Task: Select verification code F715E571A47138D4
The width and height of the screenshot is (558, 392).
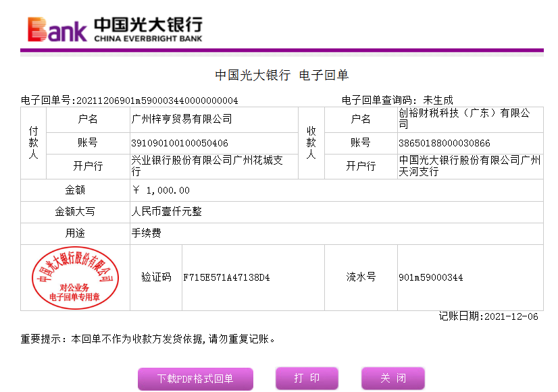Action: [x=227, y=277]
